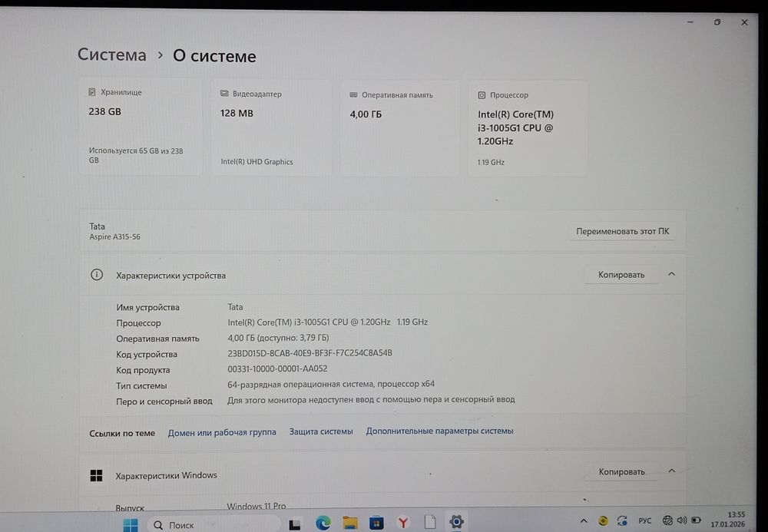Select the 128 MB video memory value
This screenshot has width=768, height=532.
point(237,113)
